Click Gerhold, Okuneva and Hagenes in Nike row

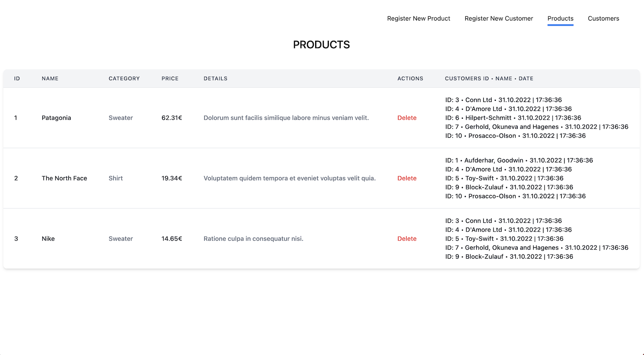pos(537,248)
